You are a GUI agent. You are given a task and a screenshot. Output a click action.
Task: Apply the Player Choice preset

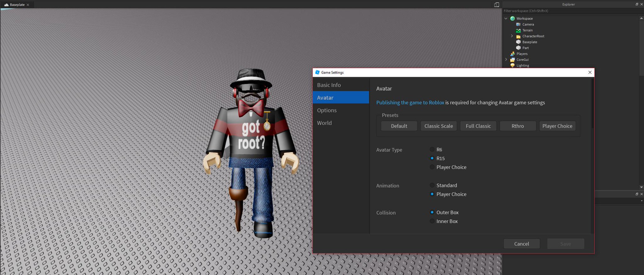coord(558,126)
